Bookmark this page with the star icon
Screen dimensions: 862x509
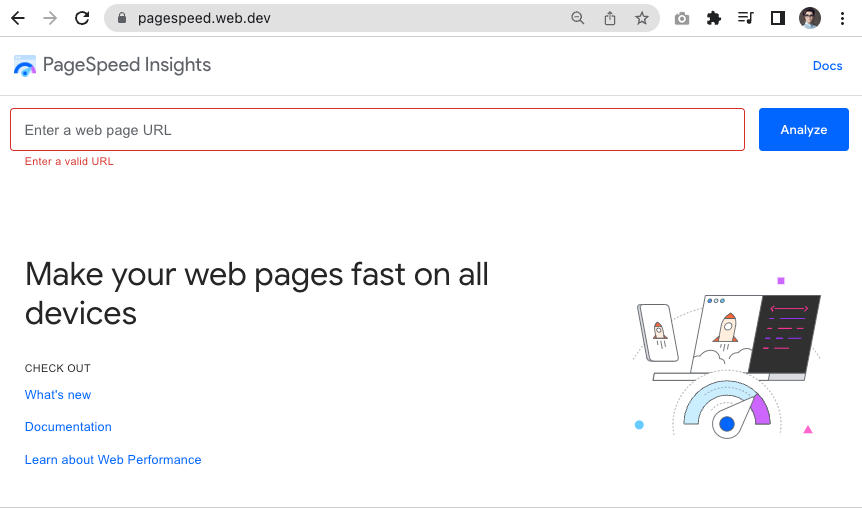click(642, 18)
